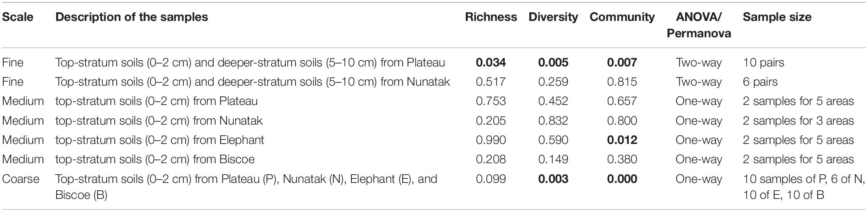Click the 0.012 community value for Elephant

(x=622, y=140)
